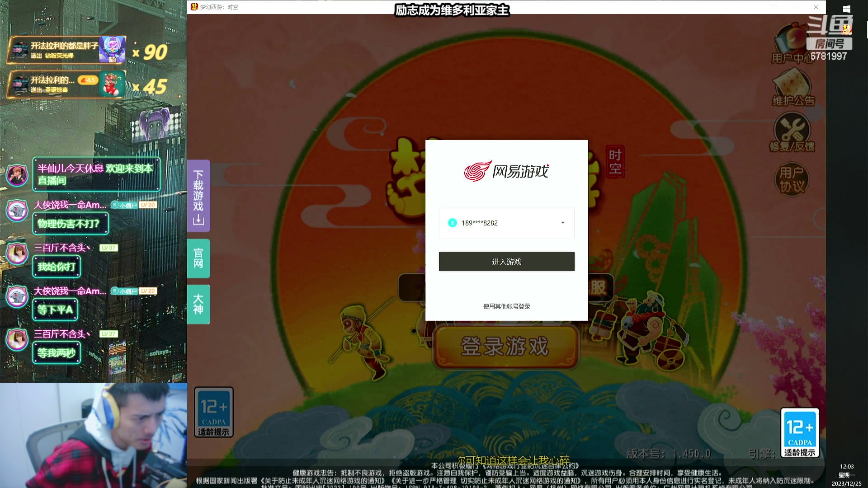Expand the account dropdown arrow
Screen dimensions: 868x488
click(x=563, y=223)
